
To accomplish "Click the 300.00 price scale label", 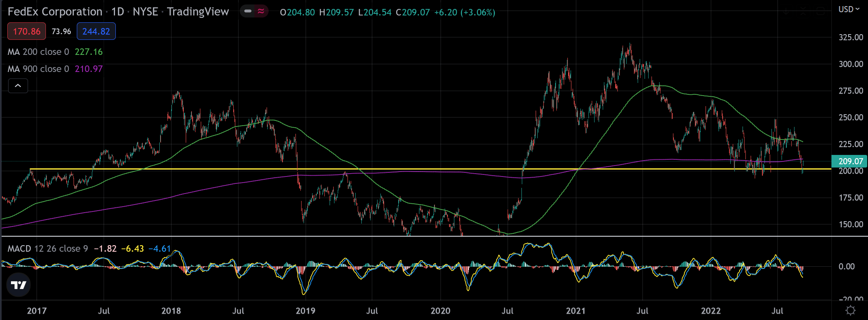I will coord(851,64).
